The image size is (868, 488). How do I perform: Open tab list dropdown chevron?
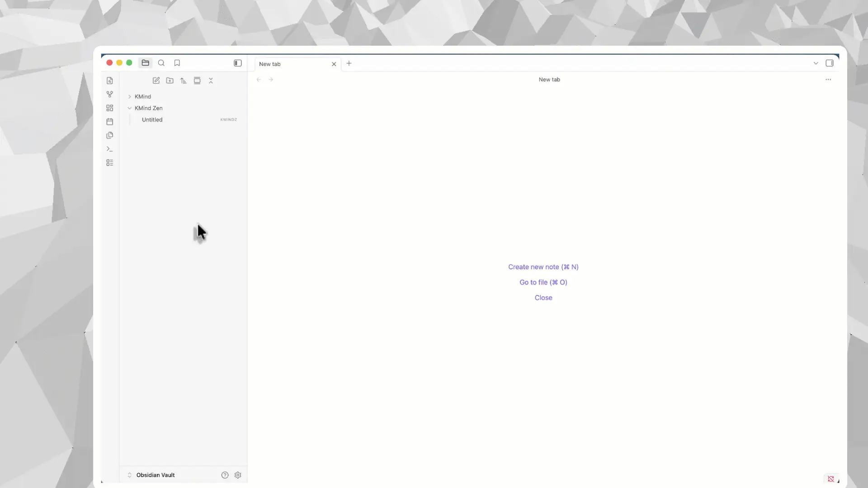click(x=816, y=63)
